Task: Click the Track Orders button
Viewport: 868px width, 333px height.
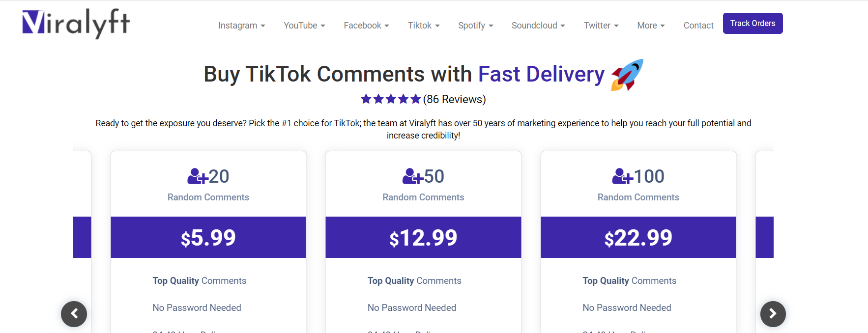Action: (x=752, y=23)
